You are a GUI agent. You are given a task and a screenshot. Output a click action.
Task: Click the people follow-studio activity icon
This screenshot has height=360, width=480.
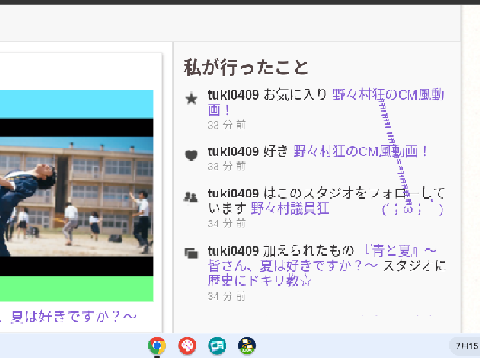191,197
